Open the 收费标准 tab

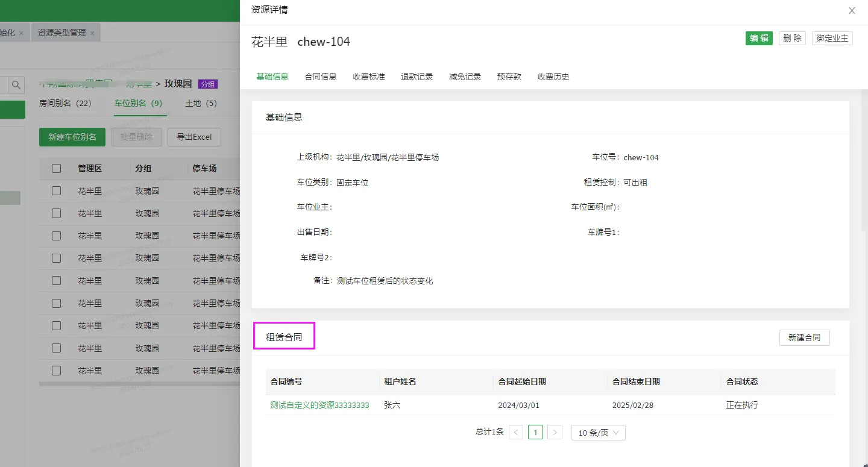369,77
